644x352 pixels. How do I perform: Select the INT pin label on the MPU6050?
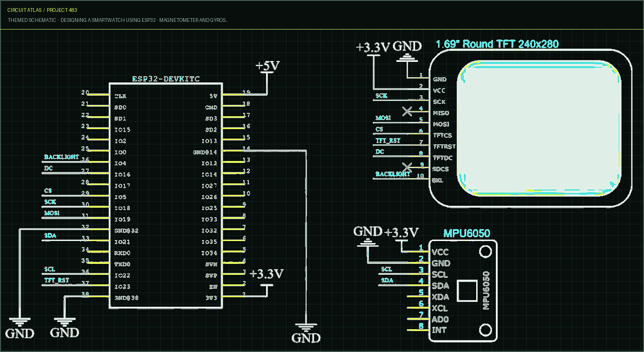439,330
